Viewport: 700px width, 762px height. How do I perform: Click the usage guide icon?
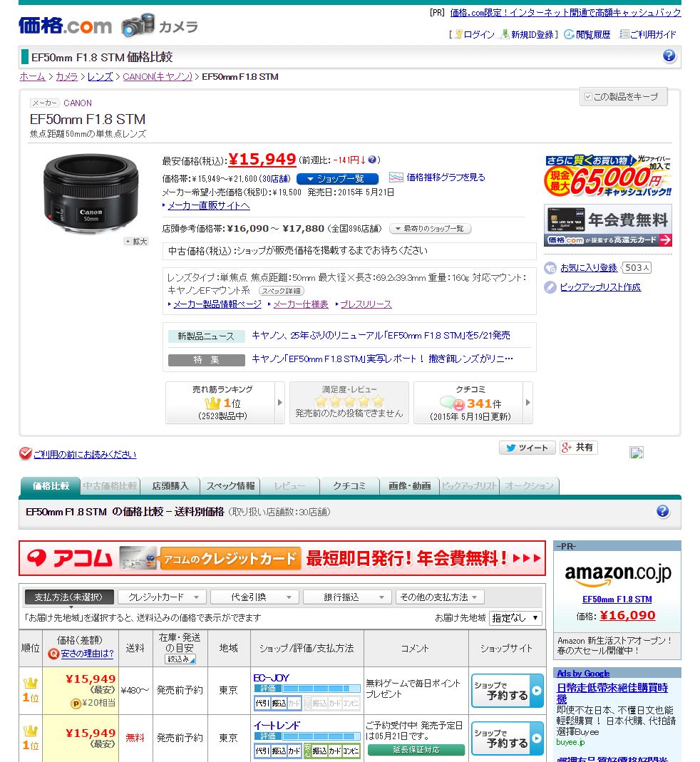(x=624, y=34)
